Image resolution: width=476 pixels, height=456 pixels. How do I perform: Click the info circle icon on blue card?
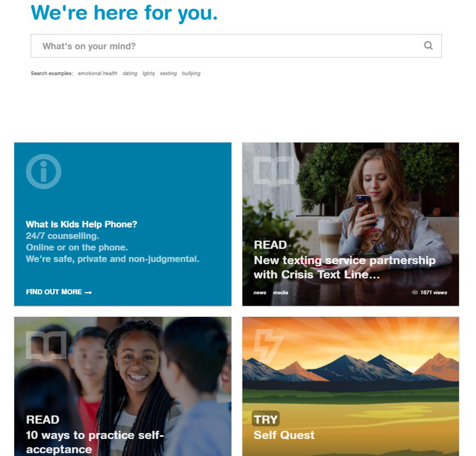[43, 172]
